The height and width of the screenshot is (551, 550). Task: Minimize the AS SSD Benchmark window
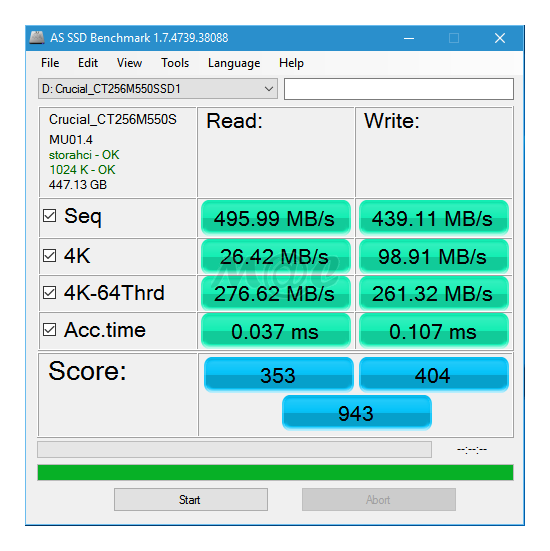[x=409, y=38]
